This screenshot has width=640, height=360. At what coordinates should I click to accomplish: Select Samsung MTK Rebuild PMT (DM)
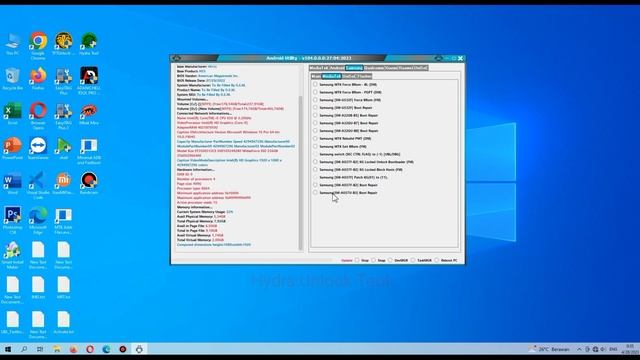[x=342, y=139]
